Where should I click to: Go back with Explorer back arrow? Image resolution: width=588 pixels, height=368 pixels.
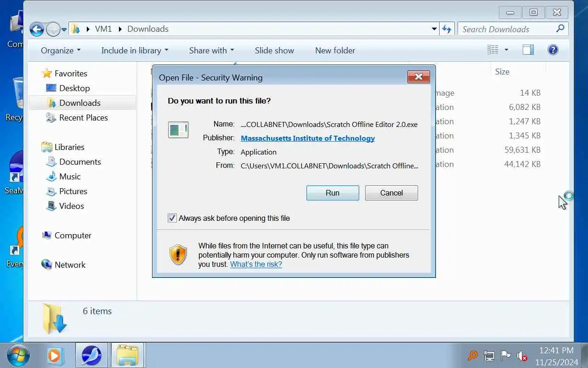click(37, 29)
